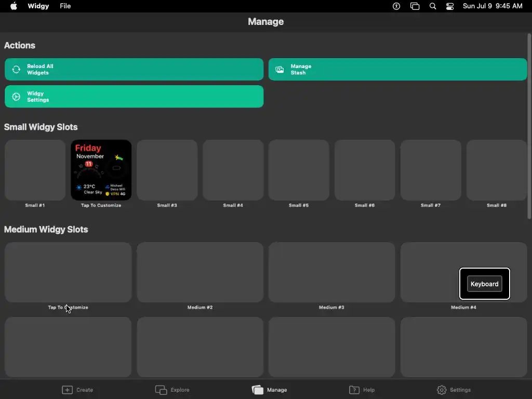Open the Settings gear icon in tab bar
The image size is (532, 399).
pos(442,390)
